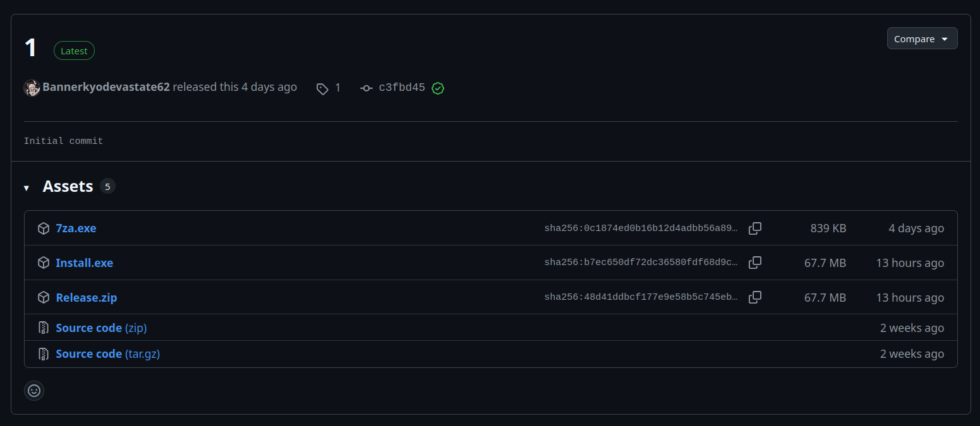Click the Bannerkyodevastate62 avatar image
This screenshot has width=980, height=426.
[32, 88]
